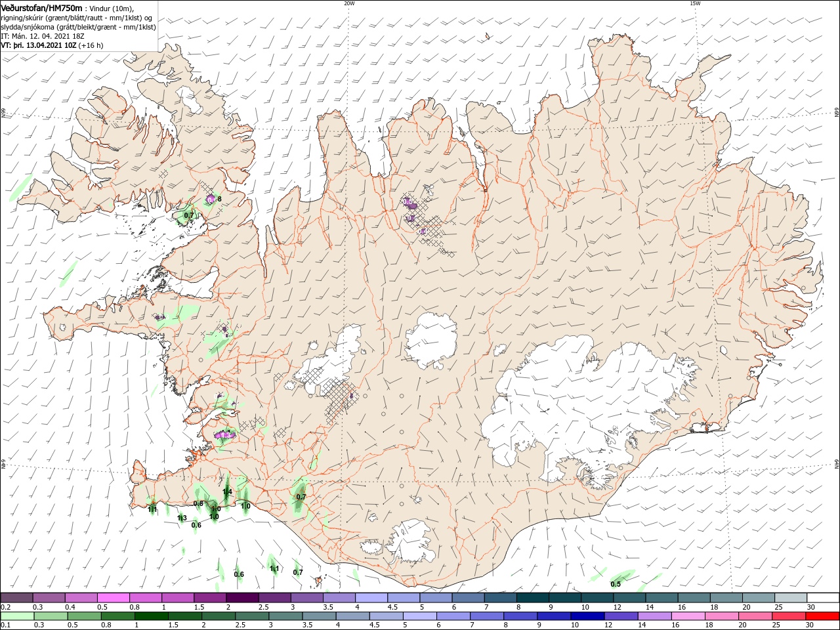Click the 15W longitude label
Screen dimensions: 840x630
pos(695,3)
